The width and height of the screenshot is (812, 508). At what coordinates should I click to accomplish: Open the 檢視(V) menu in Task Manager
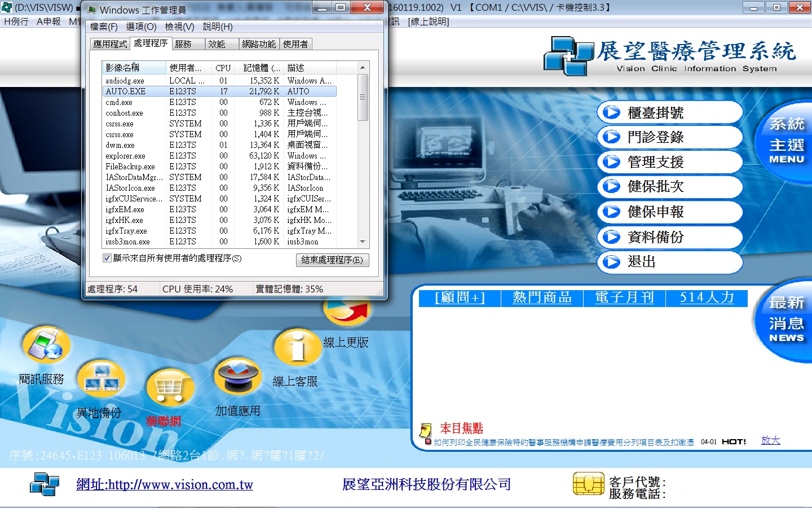179,27
